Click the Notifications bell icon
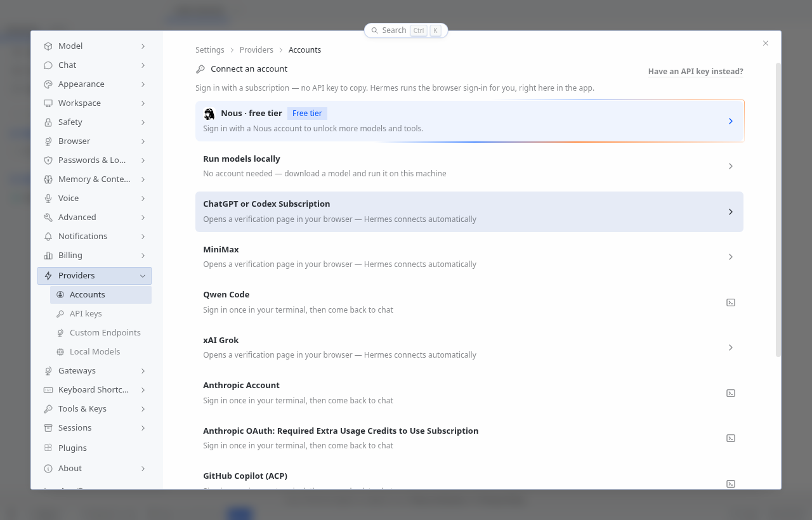This screenshot has width=812, height=520. 48,237
